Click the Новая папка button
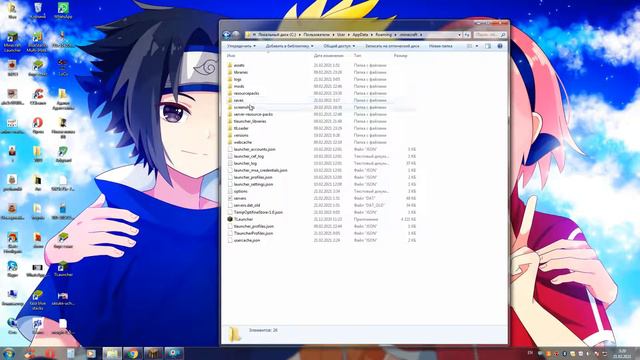Image resolution: width=640 pixels, height=360 pixels. click(x=440, y=46)
